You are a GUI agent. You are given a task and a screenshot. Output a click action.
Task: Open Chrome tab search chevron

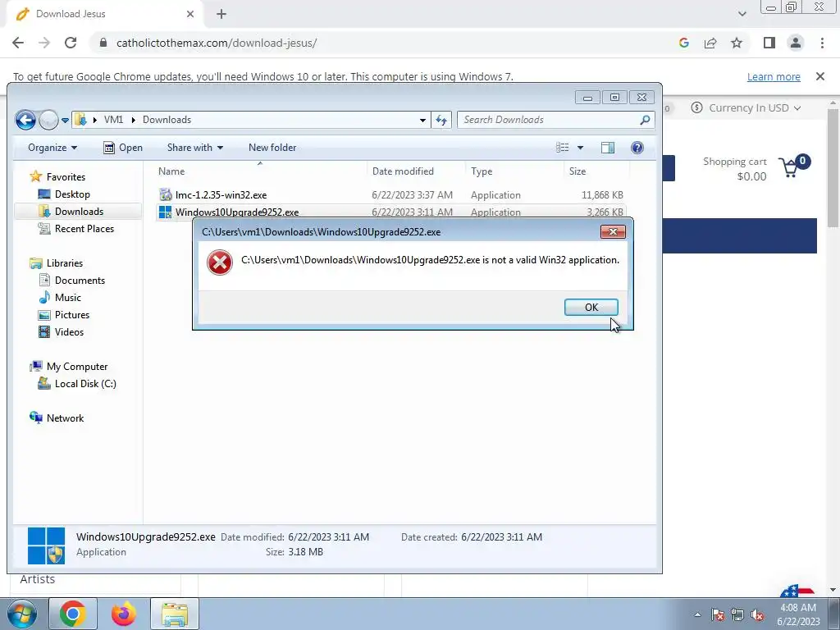click(x=742, y=14)
